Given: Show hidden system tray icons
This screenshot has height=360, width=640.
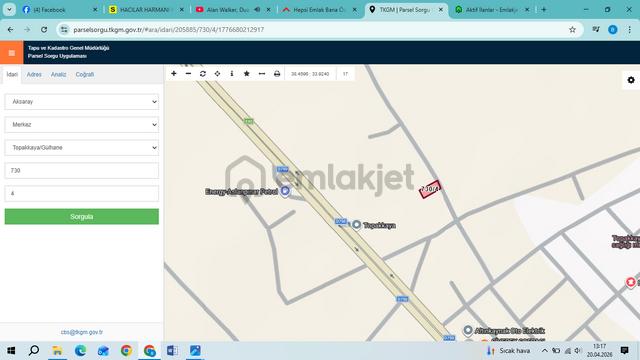Looking at the screenshot, I should pyautogui.click(x=544, y=351).
